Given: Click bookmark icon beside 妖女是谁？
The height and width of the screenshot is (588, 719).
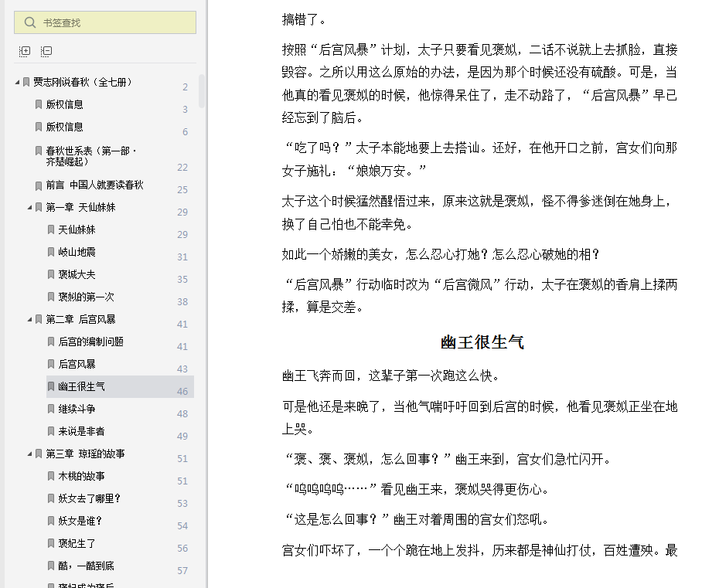Looking at the screenshot, I should (51, 521).
